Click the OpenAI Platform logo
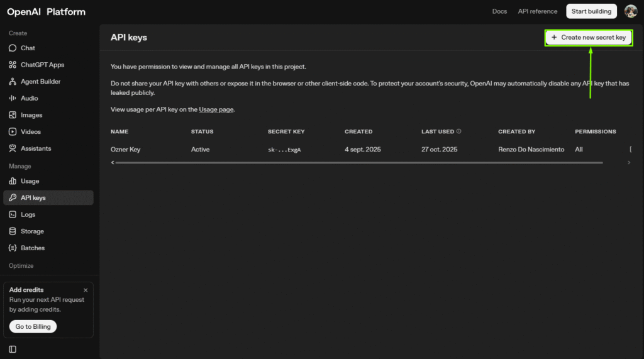The height and width of the screenshot is (359, 644). pyautogui.click(x=47, y=12)
